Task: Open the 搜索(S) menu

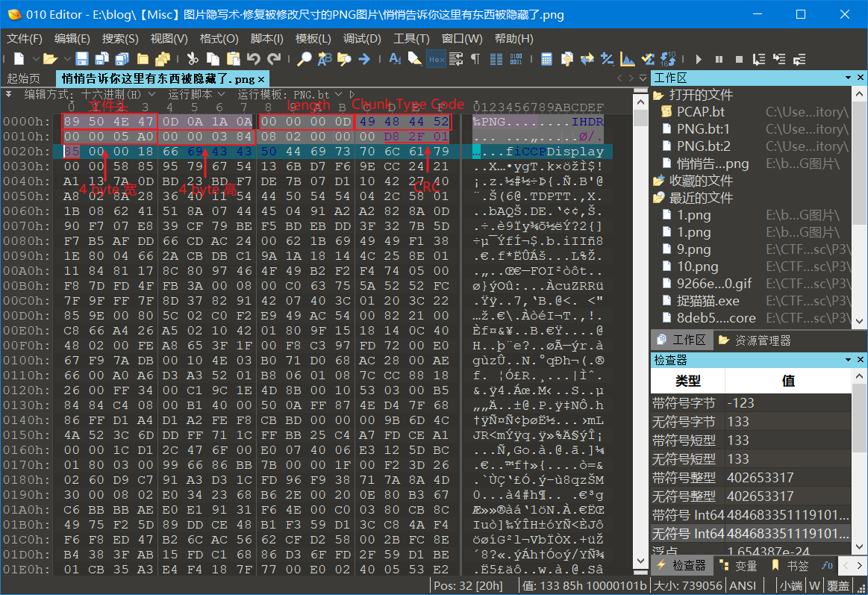Action: (120, 39)
